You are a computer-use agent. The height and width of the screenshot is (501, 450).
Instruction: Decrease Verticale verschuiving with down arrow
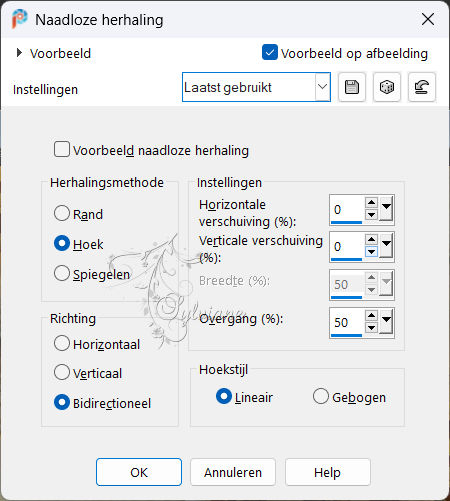pos(371,251)
